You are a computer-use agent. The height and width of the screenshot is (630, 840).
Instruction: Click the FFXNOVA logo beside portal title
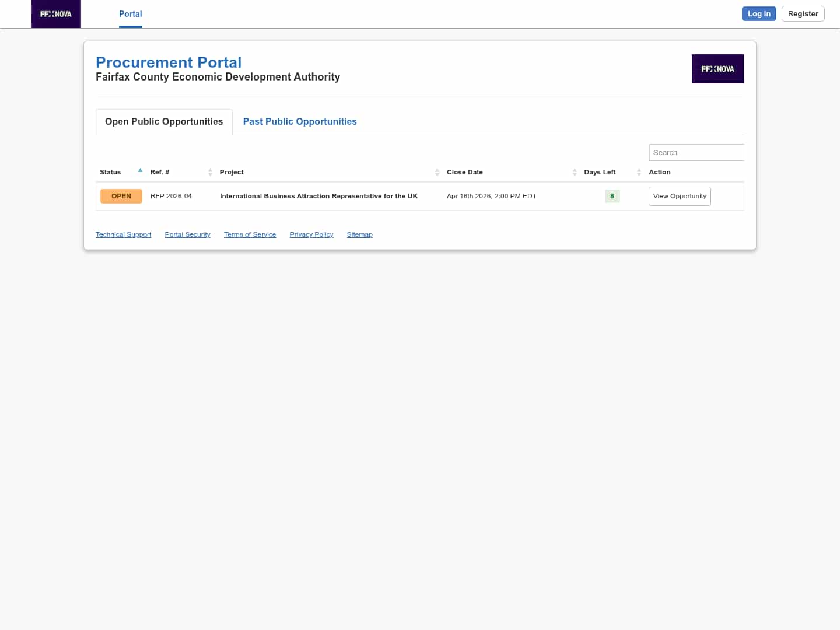717,69
